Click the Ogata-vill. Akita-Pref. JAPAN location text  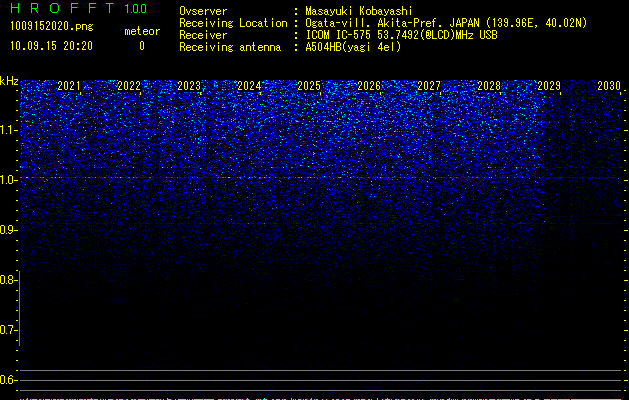[446, 23]
